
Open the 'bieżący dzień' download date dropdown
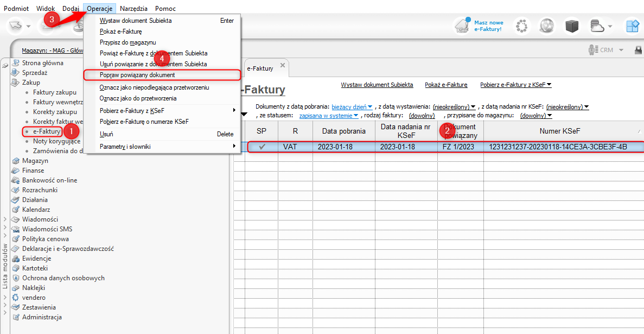click(x=352, y=107)
